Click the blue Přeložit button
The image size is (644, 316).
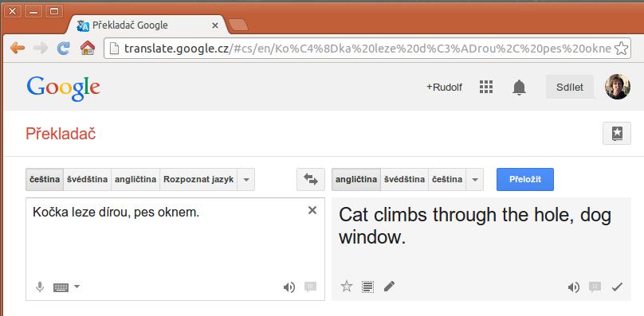(x=525, y=179)
